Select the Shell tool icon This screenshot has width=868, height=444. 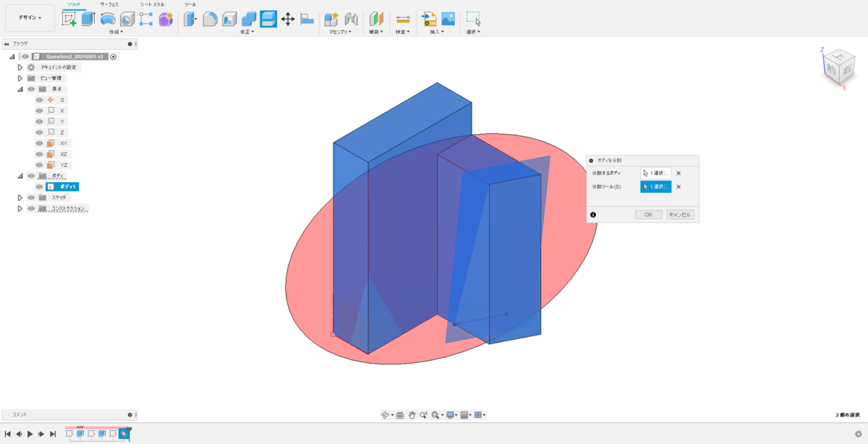229,20
